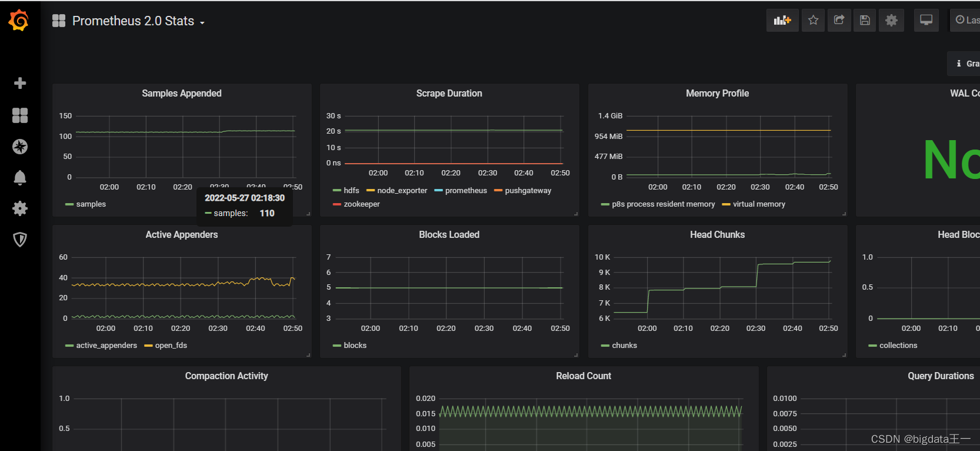Open the Explore compass icon in sidebar
Viewport: 980px width, 451px height.
(20, 147)
